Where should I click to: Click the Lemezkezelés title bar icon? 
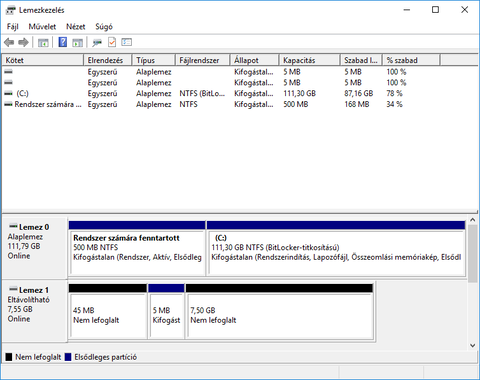click(11, 10)
